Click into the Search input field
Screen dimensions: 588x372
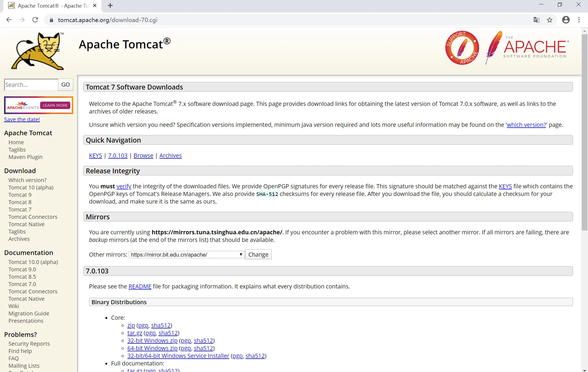(x=31, y=85)
